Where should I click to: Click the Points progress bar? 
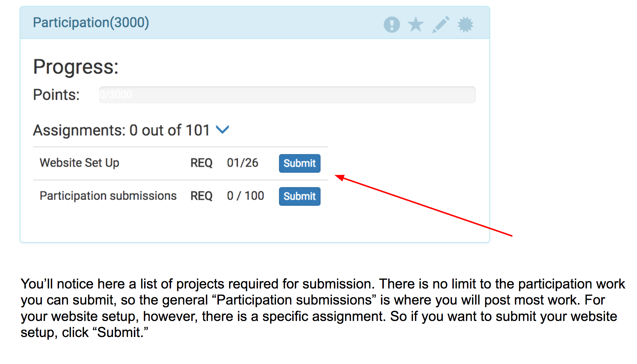tap(287, 95)
